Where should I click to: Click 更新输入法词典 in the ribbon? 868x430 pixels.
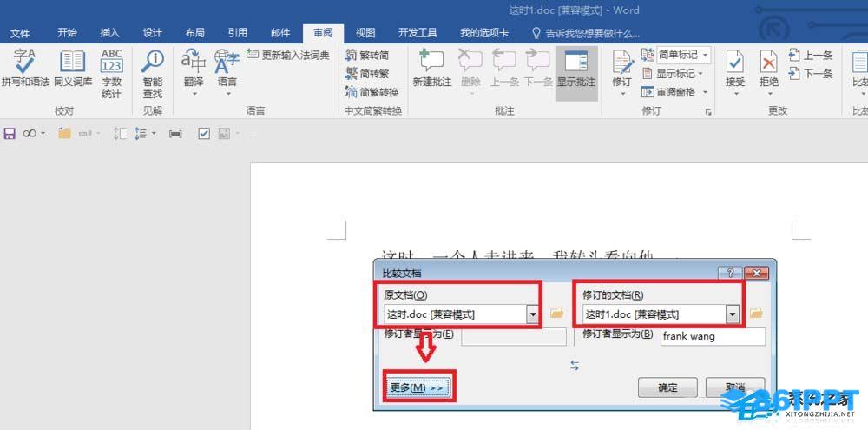(288, 55)
